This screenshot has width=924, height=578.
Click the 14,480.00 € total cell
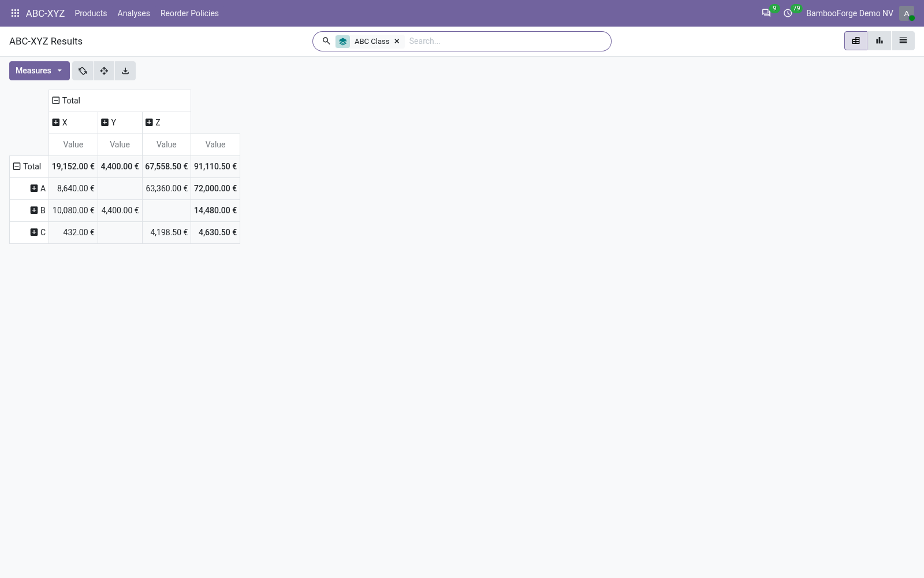pyautogui.click(x=215, y=210)
